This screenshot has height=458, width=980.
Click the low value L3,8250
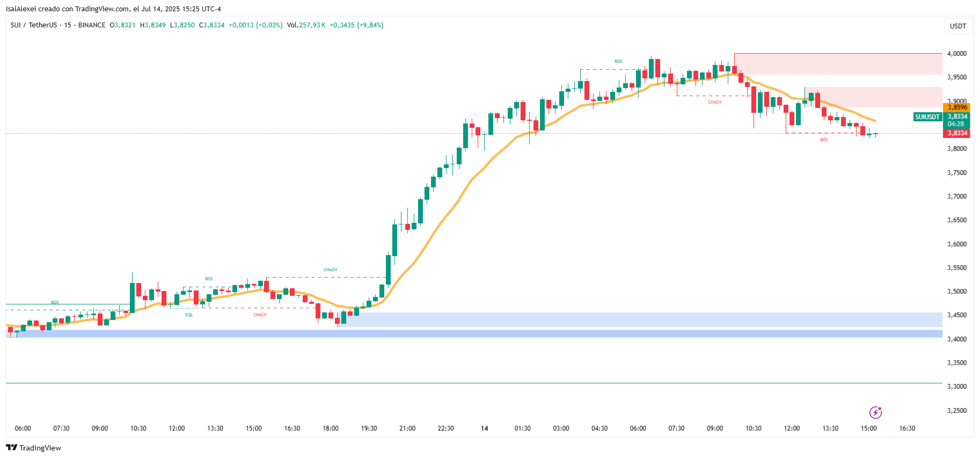click(182, 25)
